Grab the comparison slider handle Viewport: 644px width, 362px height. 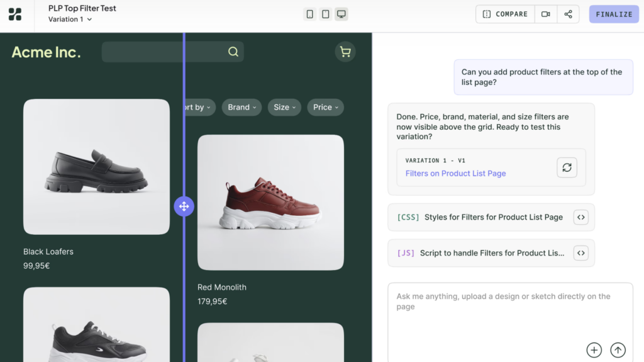tap(184, 206)
